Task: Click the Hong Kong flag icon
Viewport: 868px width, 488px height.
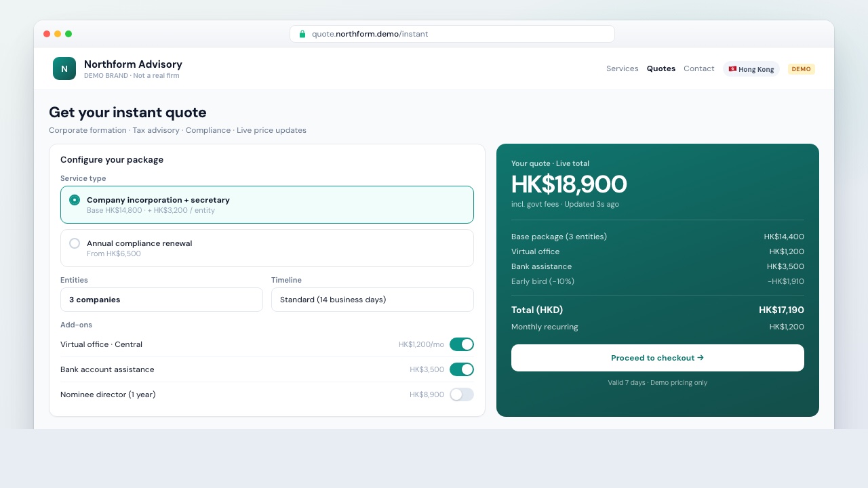Action: coord(732,68)
